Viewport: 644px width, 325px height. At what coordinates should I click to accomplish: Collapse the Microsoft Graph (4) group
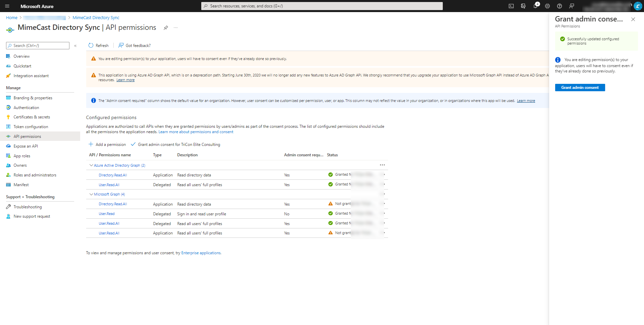[91, 194]
